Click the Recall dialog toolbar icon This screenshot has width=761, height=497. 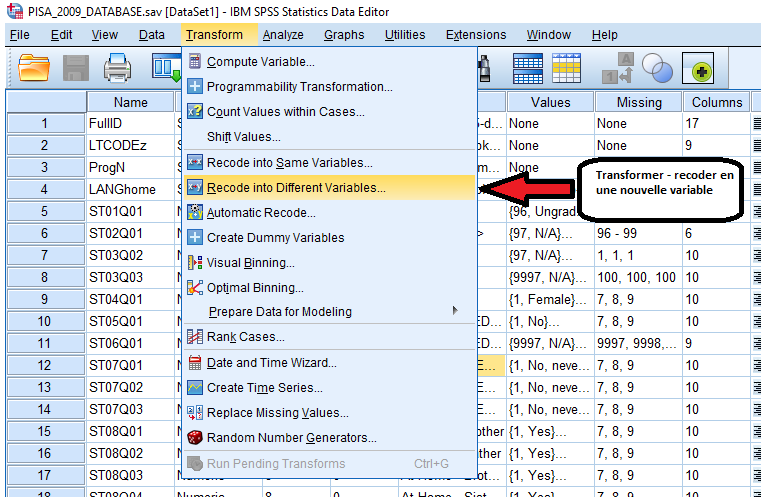click(x=166, y=67)
